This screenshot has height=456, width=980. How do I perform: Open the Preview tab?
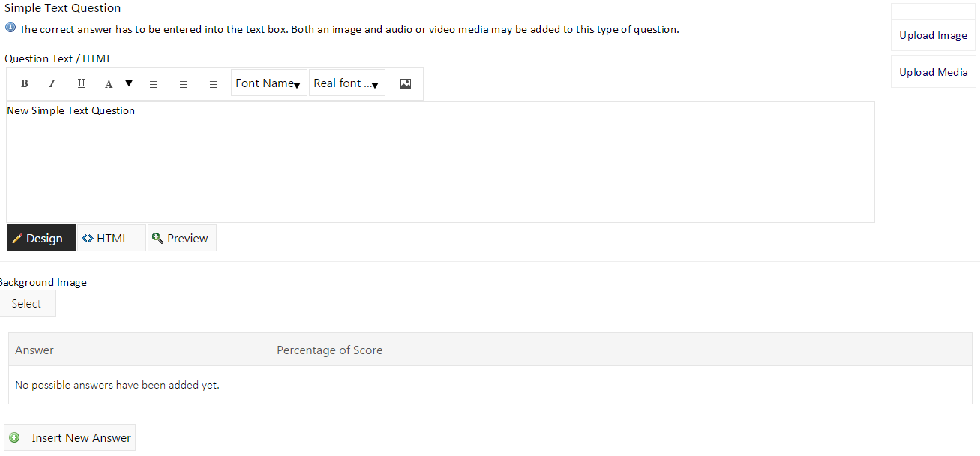(x=181, y=238)
